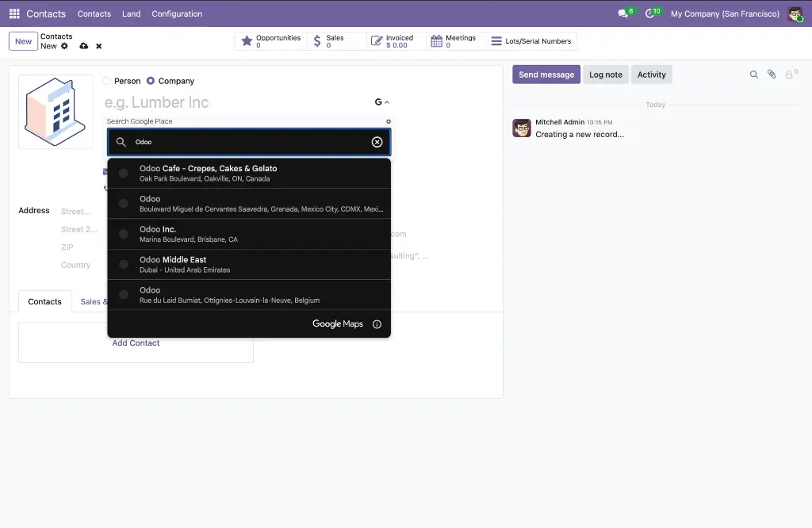This screenshot has height=528, width=812.
Task: Click the Opportunities star stat button
Action: [271, 41]
